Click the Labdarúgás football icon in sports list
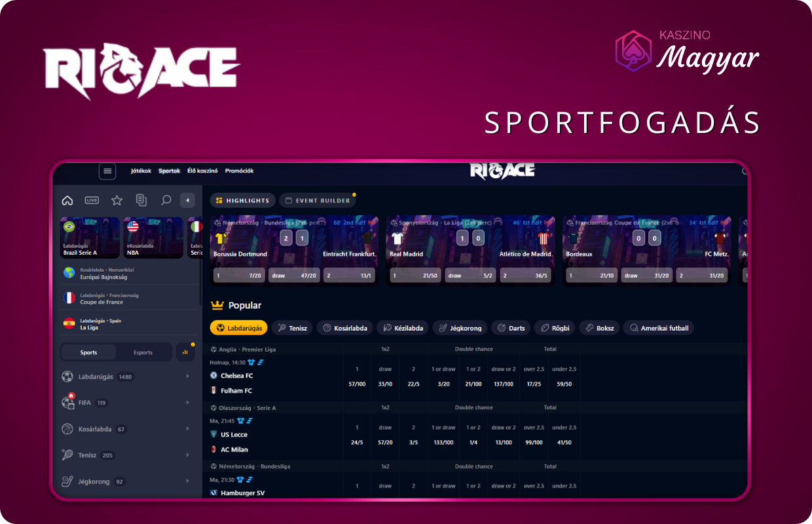This screenshot has width=812, height=524. tap(67, 377)
